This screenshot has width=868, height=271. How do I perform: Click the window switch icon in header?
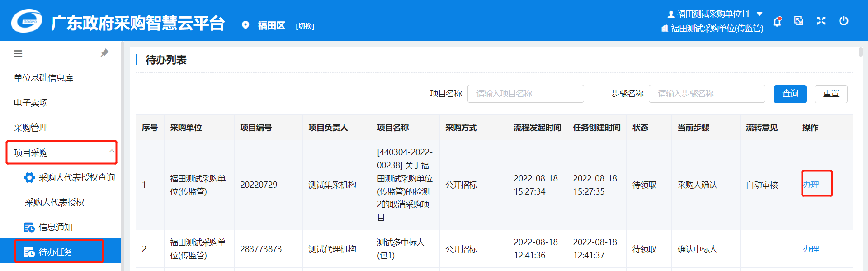point(799,21)
